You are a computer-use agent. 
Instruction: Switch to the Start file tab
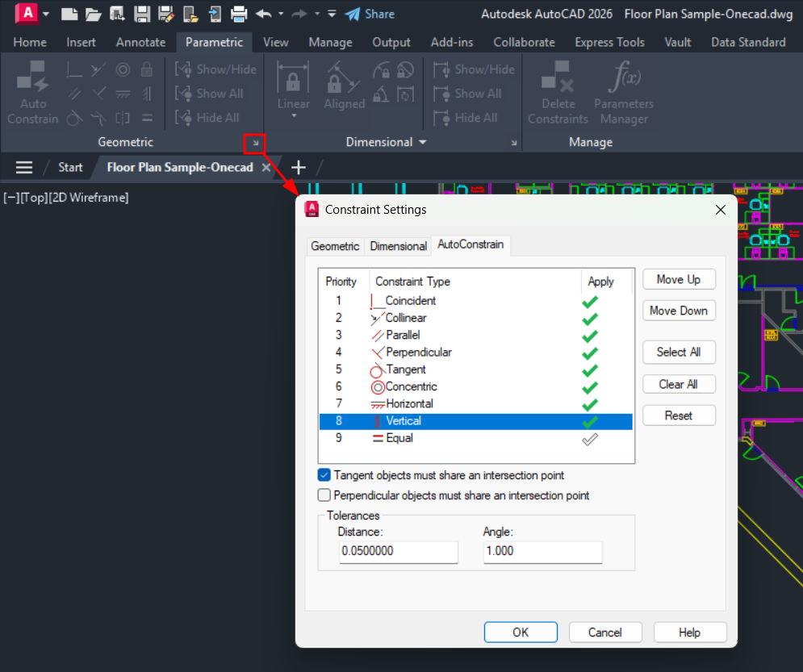click(x=70, y=167)
